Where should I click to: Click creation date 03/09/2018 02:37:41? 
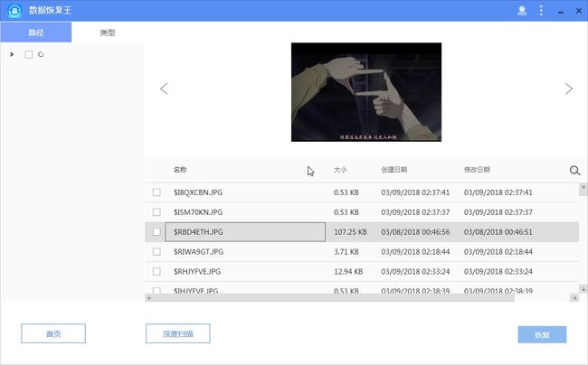(415, 192)
